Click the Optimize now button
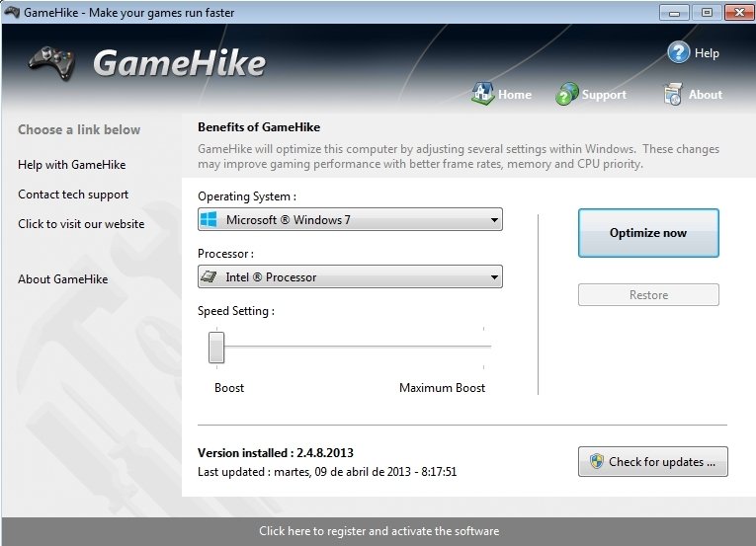 tap(648, 233)
